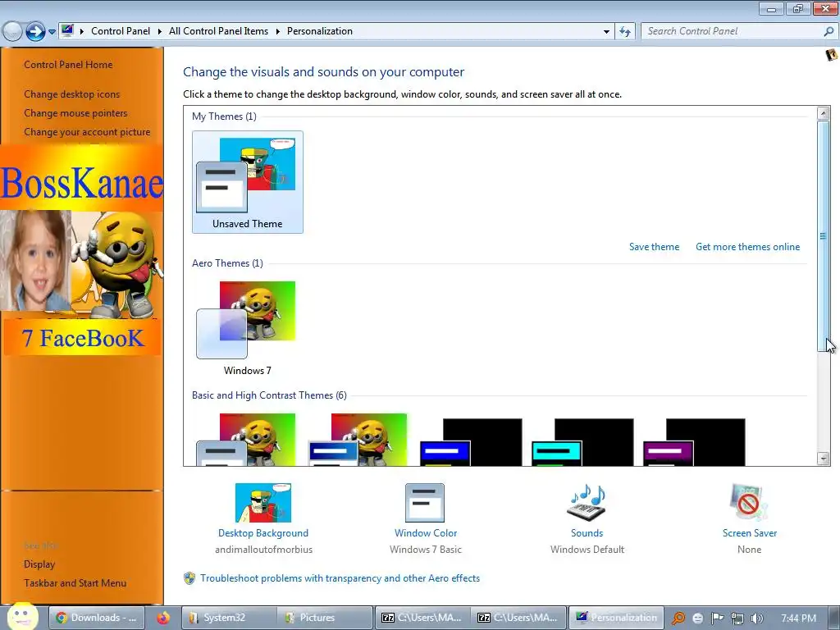Select the Windows 7 Aero theme

[248, 328]
